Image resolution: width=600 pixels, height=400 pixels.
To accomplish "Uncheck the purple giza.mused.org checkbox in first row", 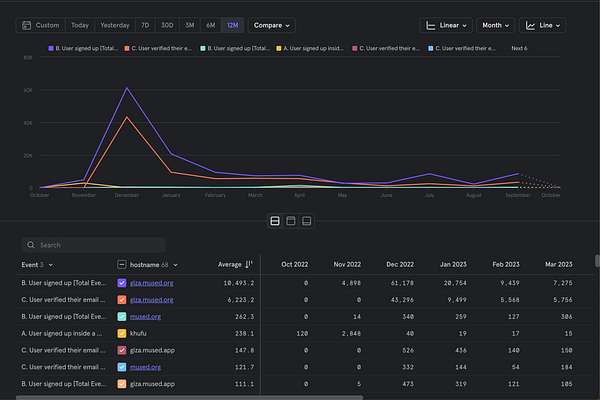I will (122, 283).
